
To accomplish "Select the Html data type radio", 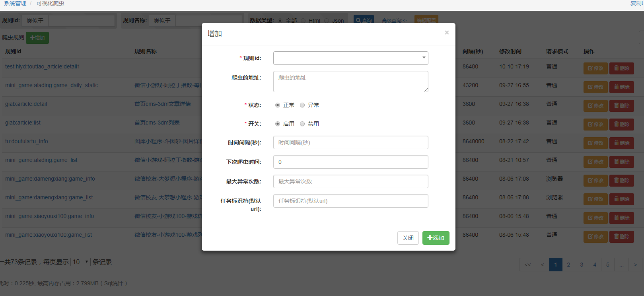I will point(304,21).
